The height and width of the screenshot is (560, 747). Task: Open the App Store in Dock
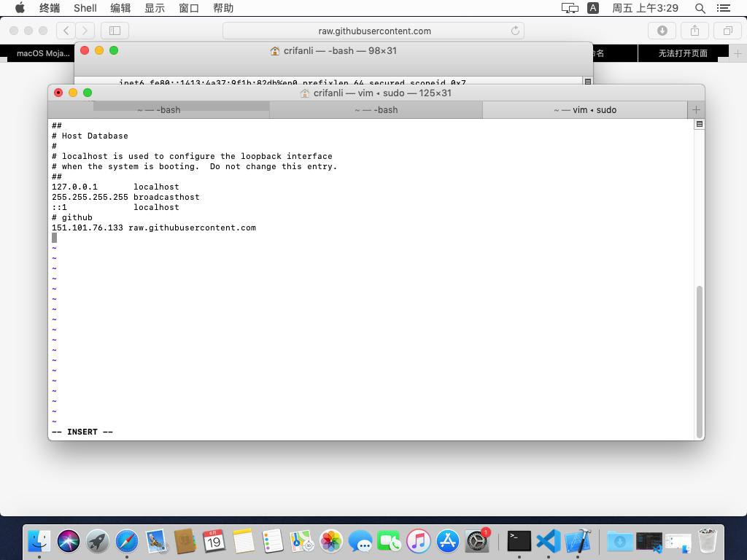click(448, 542)
